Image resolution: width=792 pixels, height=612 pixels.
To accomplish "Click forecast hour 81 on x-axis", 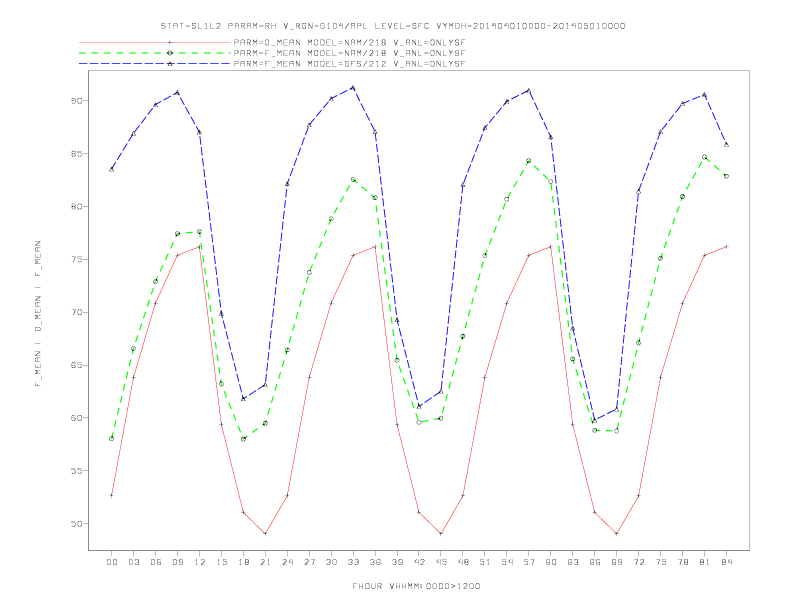I will point(705,562).
